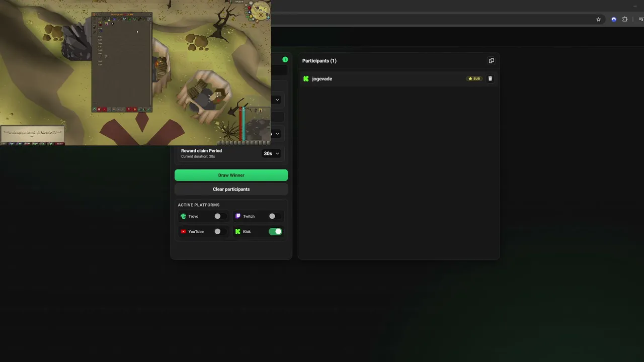Screen dimensions: 644x362
Task: Enable the Twitch platform toggle
Action: click(x=275, y=216)
